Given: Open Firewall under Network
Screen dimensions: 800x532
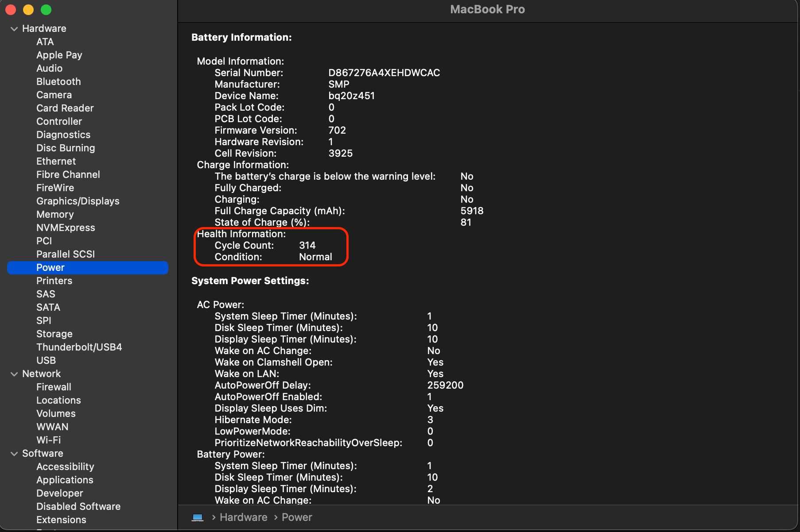Looking at the screenshot, I should [x=54, y=387].
